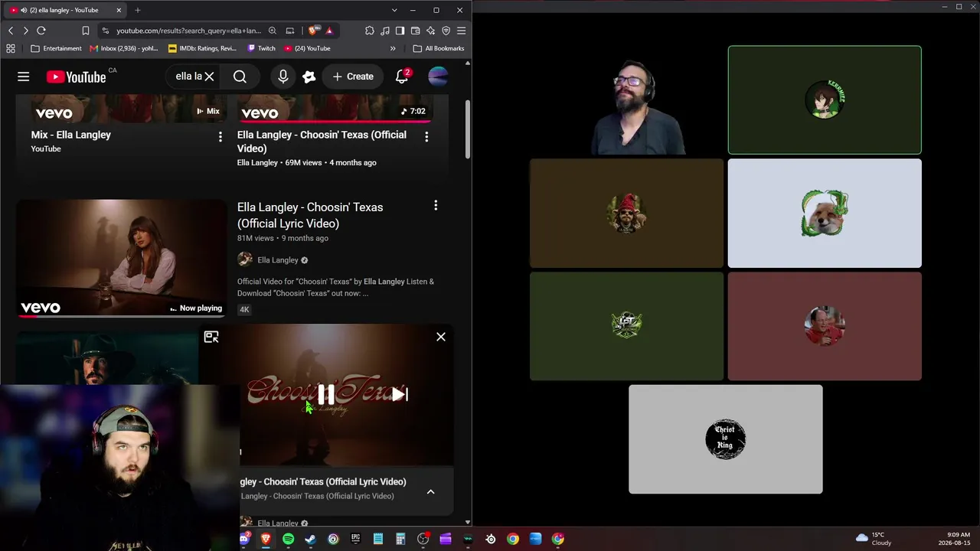Image resolution: width=980 pixels, height=551 pixels.
Task: Open the (24) YouTube bookmark
Action: 307,48
